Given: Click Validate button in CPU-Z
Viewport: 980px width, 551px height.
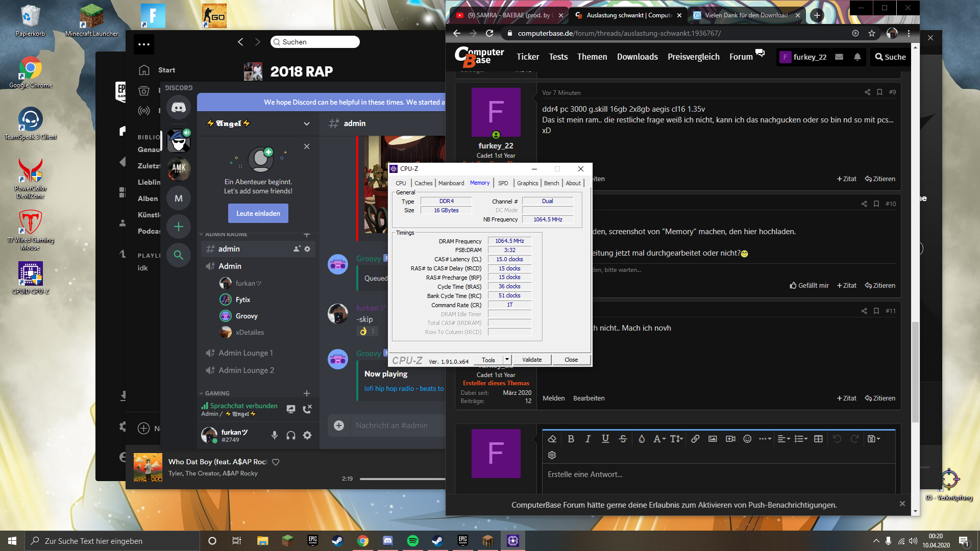Looking at the screenshot, I should click(532, 360).
